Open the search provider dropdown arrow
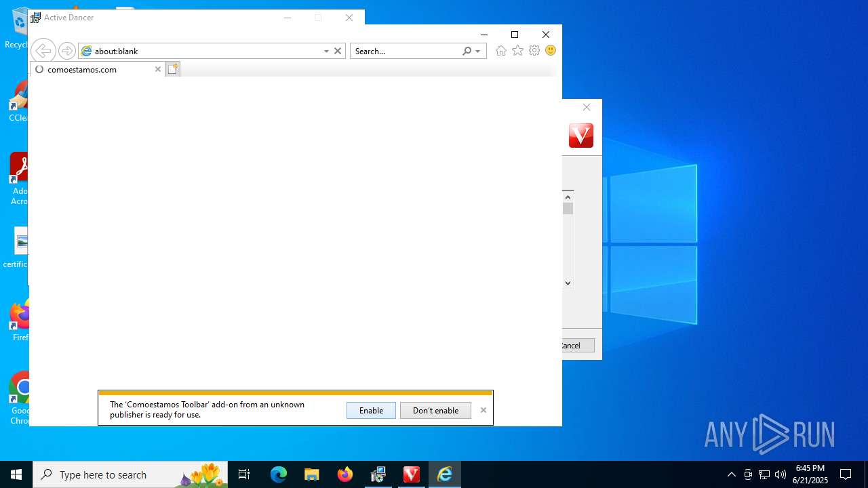This screenshot has width=868, height=488. (x=478, y=51)
